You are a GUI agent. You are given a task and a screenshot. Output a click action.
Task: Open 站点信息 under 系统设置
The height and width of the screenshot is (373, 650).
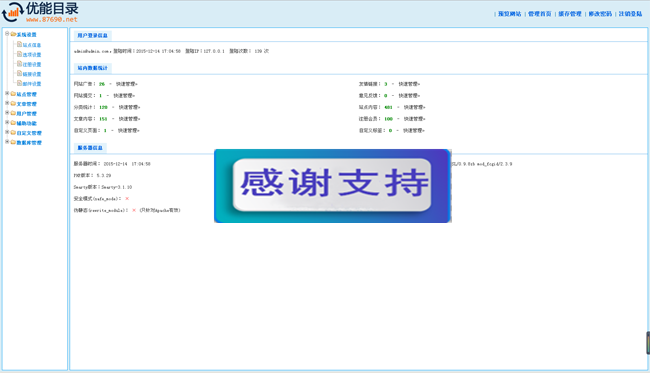pos(32,45)
